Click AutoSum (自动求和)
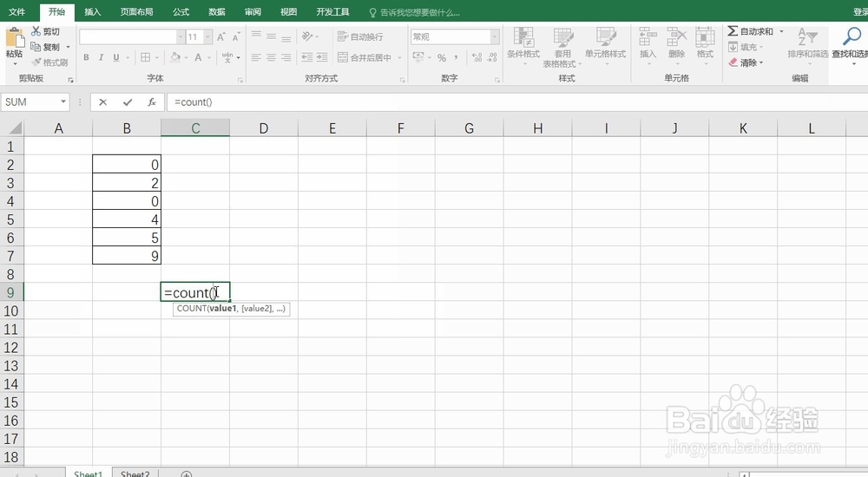868x477 pixels. point(750,31)
